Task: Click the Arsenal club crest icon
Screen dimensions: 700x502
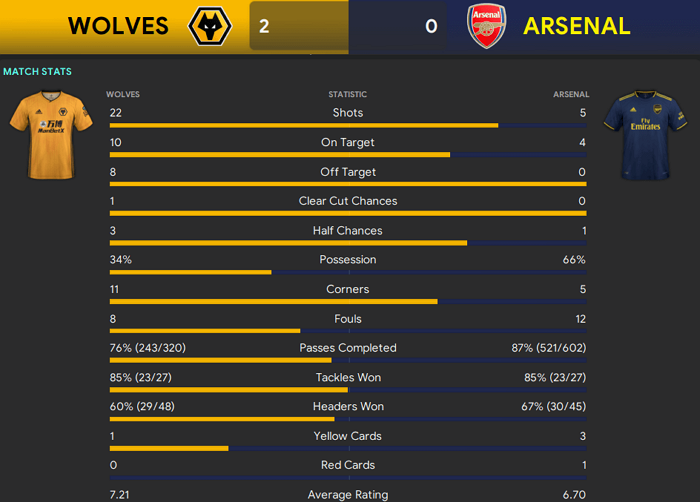Action: [x=486, y=26]
